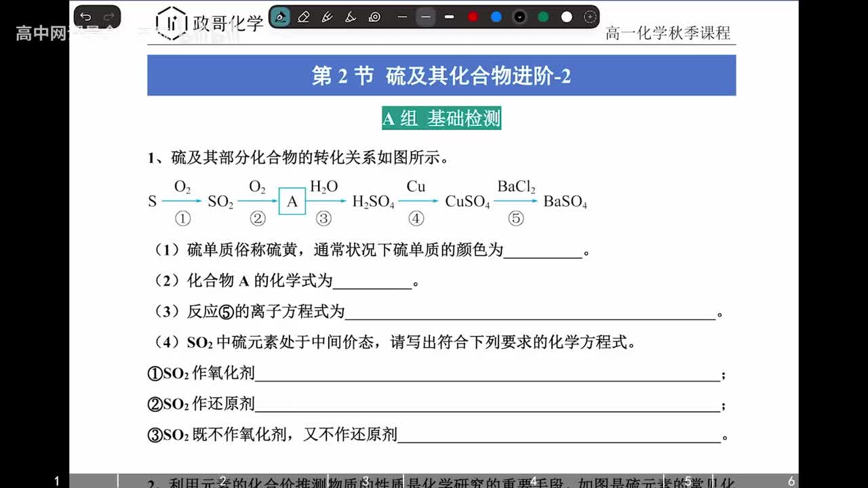This screenshot has width=868, height=488.
Task: Choose the red ink color
Action: pyautogui.click(x=473, y=17)
